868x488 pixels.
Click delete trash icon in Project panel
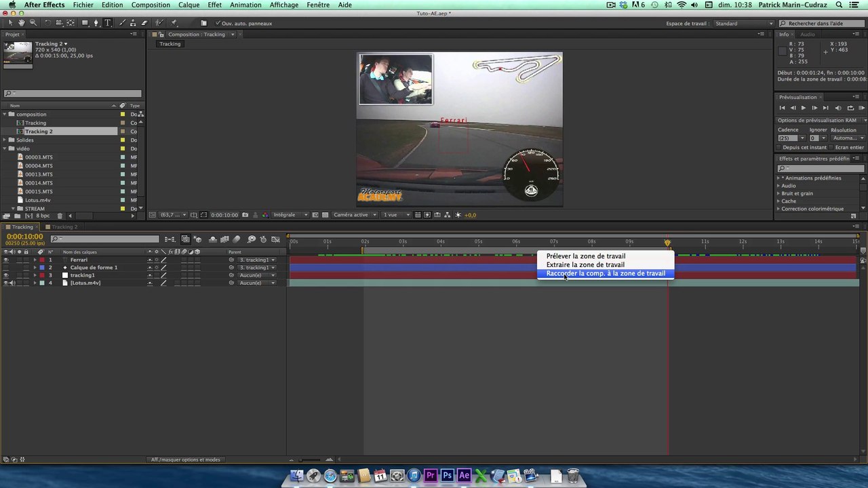pos(60,216)
